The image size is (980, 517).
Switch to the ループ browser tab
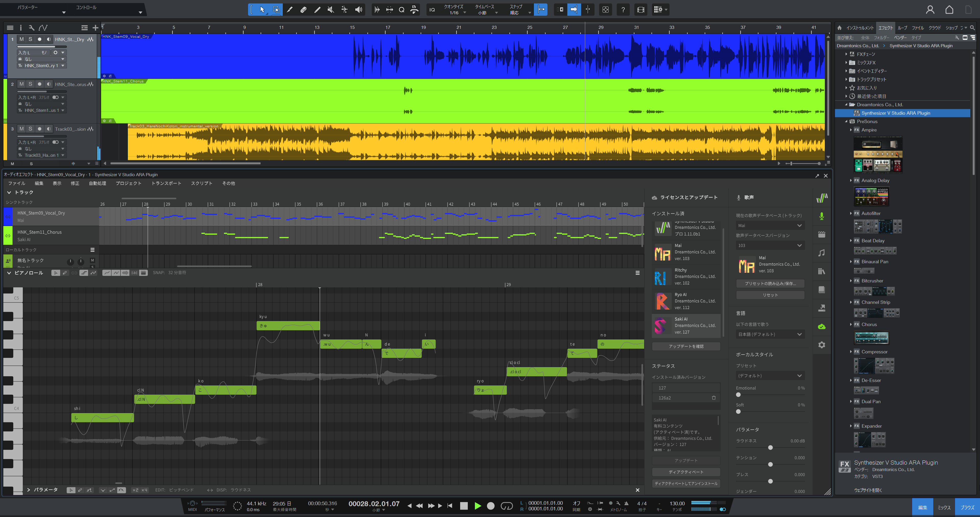pyautogui.click(x=902, y=28)
